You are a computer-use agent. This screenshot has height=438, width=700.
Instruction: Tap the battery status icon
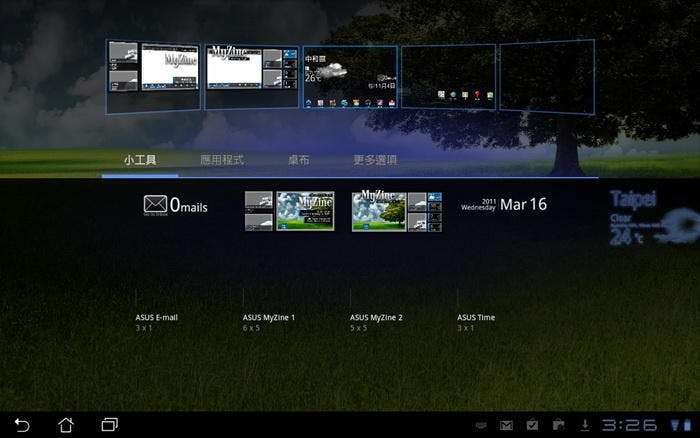coord(685,426)
